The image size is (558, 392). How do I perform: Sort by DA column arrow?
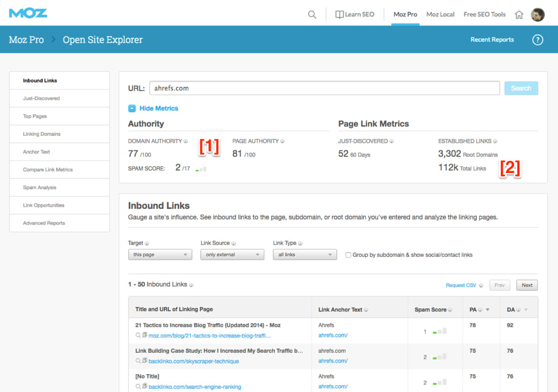[x=526, y=310]
